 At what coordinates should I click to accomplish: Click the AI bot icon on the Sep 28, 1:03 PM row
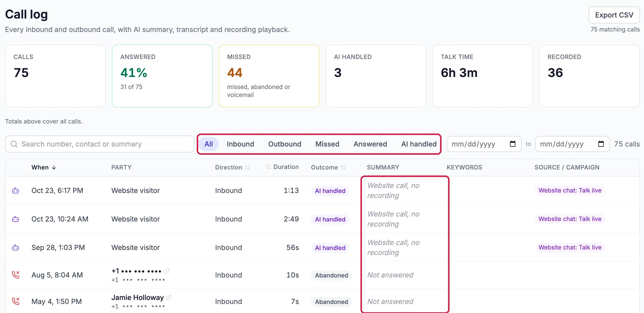tap(15, 248)
